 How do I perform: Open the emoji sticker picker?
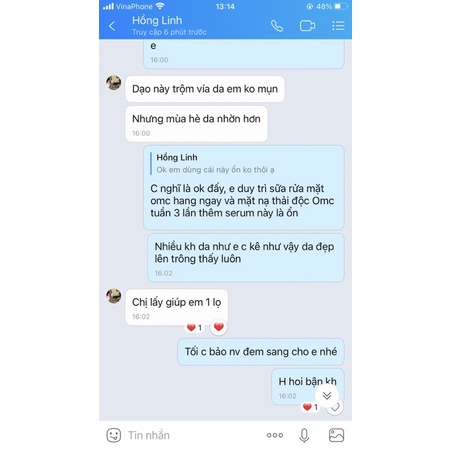click(114, 435)
